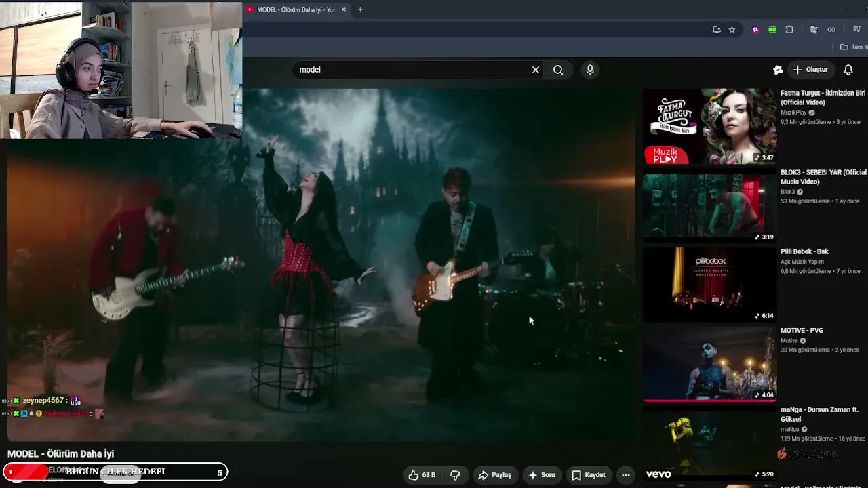Open BLOK3 - SEBEBİ YAR video thumbnail
The image size is (868, 488).
click(x=710, y=206)
